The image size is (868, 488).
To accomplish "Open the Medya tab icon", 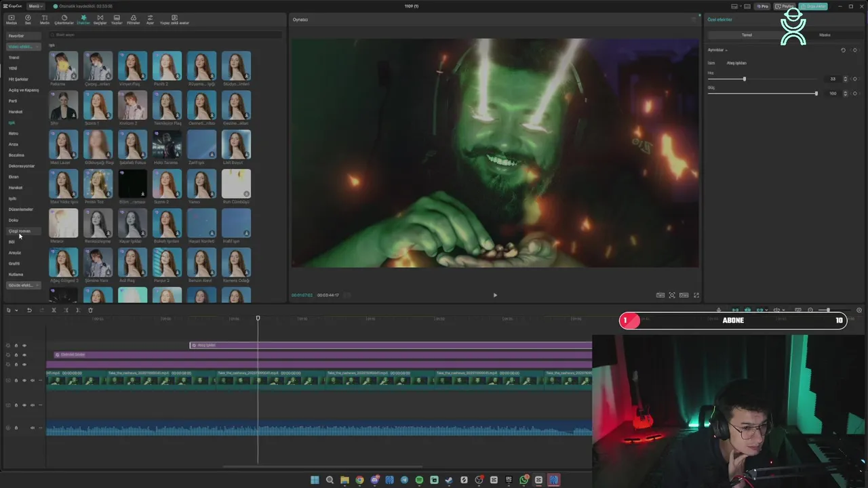I will 11,19.
